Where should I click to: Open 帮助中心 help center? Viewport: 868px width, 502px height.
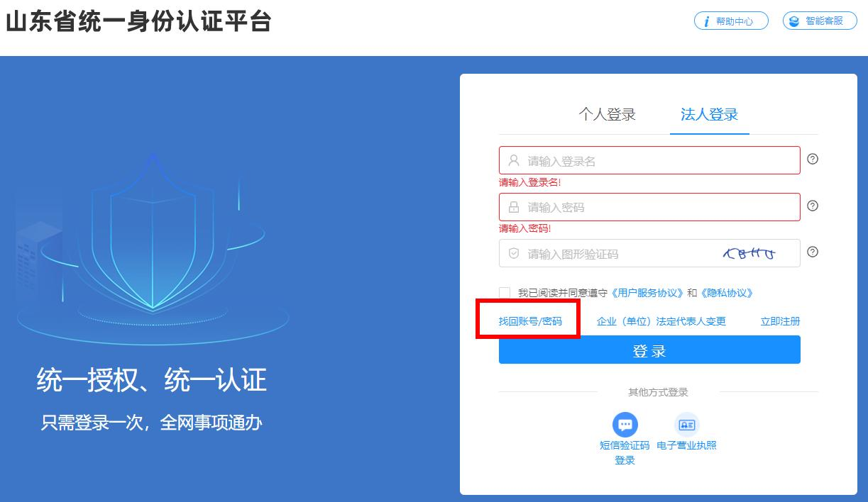click(x=731, y=21)
